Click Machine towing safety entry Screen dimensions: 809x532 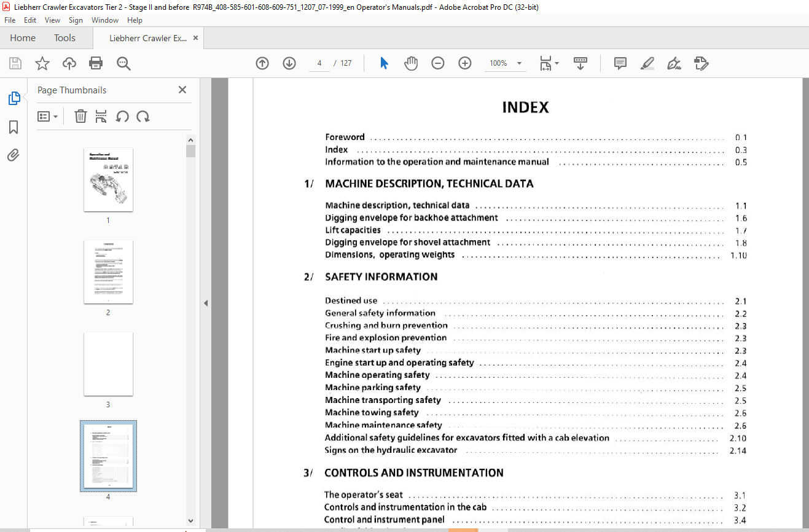372,413
